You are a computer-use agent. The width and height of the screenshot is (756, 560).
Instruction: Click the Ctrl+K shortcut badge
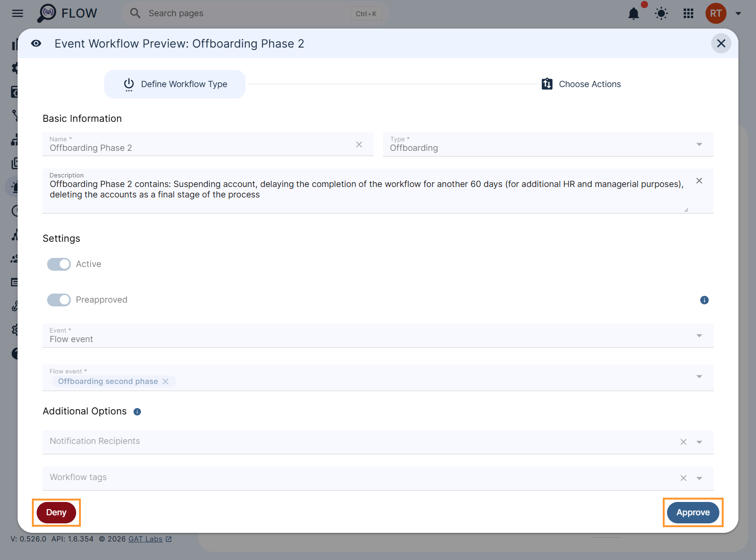click(366, 13)
